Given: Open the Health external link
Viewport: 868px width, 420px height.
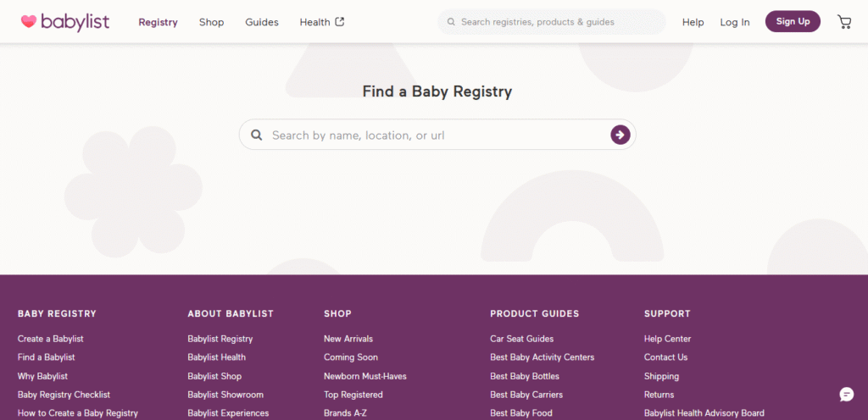Looking at the screenshot, I should (x=321, y=22).
